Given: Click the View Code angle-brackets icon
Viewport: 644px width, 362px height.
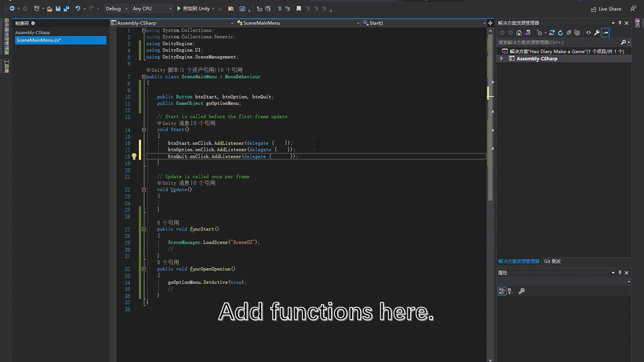Looking at the screenshot, I should click(x=588, y=33).
